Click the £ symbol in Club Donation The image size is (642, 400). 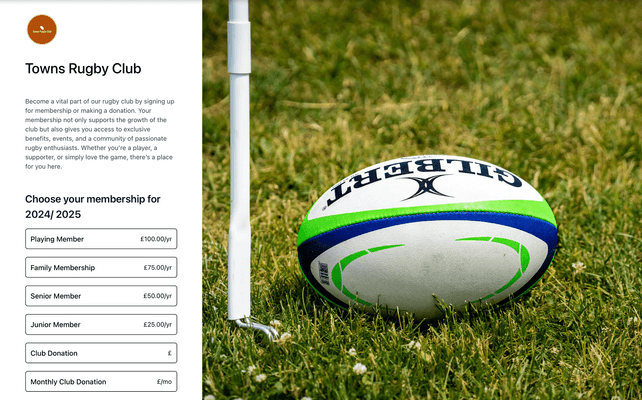(170, 353)
